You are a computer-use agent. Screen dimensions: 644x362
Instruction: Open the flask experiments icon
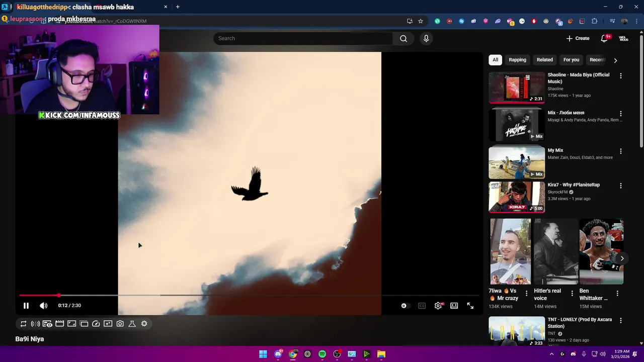coord(132,324)
